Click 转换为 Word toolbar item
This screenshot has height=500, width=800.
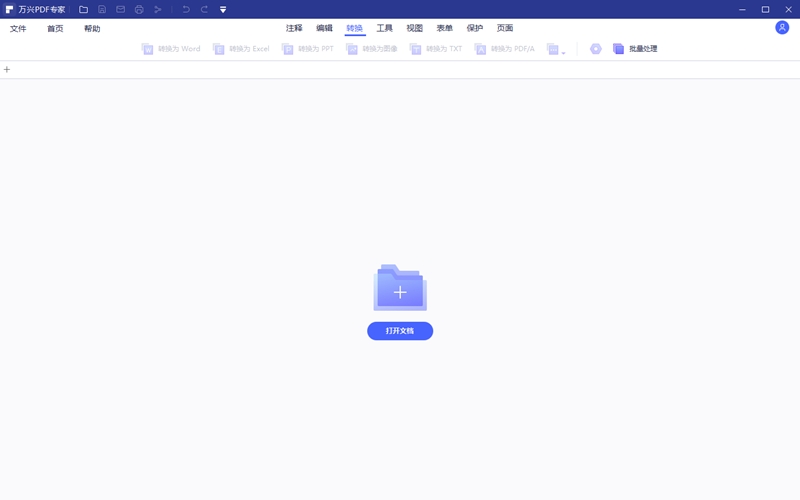[x=171, y=49]
